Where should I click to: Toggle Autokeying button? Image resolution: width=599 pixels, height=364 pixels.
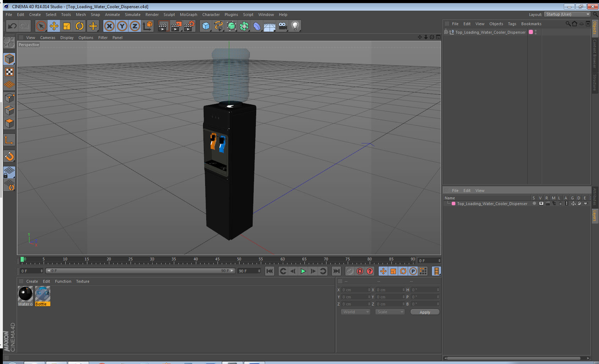tap(360, 271)
